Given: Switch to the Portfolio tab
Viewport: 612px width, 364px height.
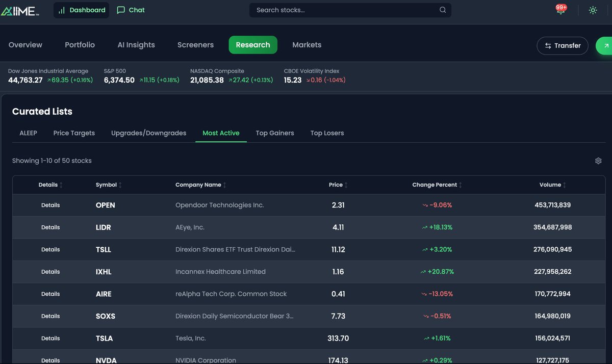Looking at the screenshot, I should 80,45.
